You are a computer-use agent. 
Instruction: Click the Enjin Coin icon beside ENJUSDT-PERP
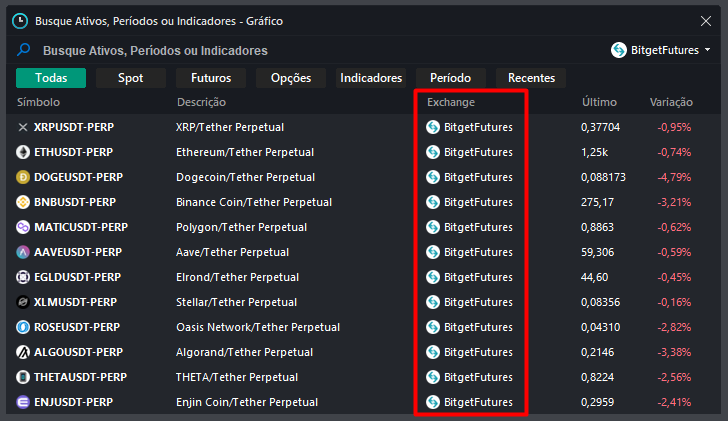click(23, 402)
